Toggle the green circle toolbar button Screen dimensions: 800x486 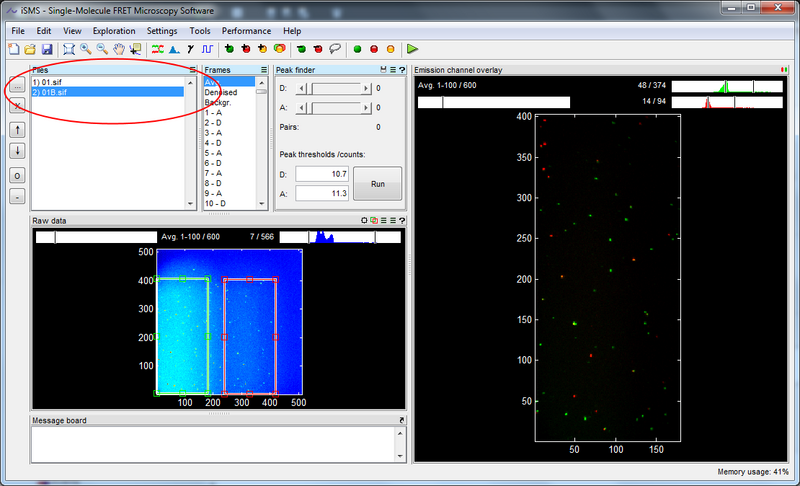point(357,48)
